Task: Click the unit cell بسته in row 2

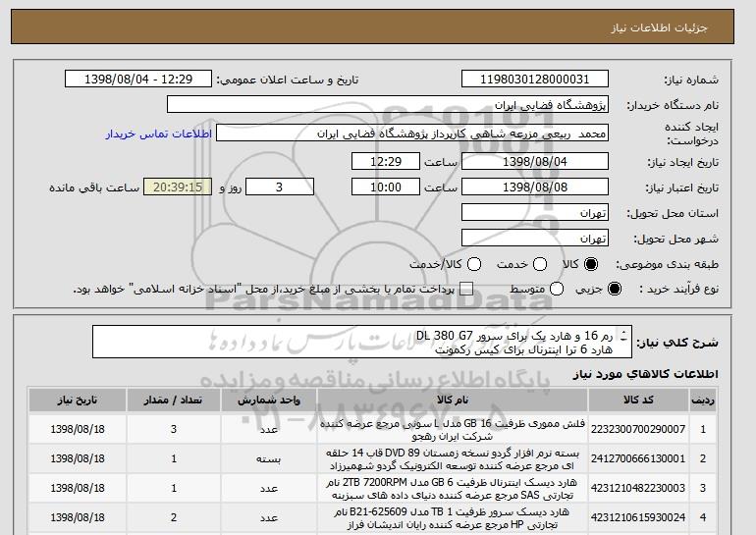Action: pyautogui.click(x=269, y=459)
